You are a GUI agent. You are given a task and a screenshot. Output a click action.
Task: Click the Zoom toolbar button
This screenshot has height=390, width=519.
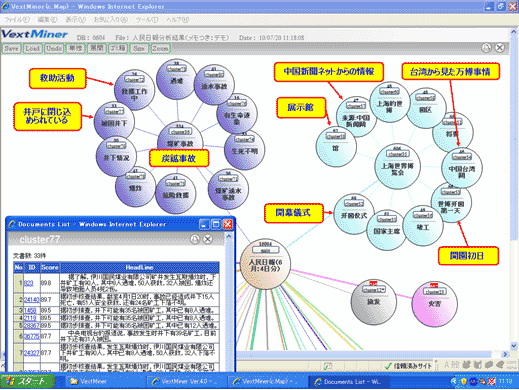tap(160, 49)
